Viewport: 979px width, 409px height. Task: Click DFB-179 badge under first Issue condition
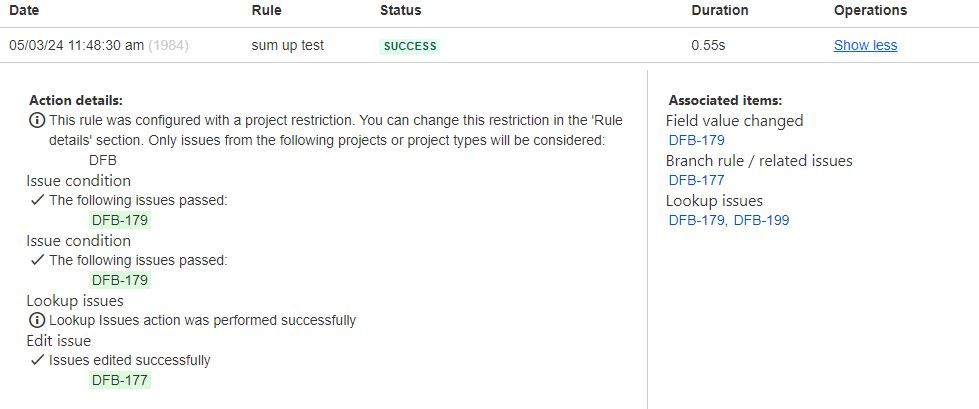pyautogui.click(x=120, y=220)
